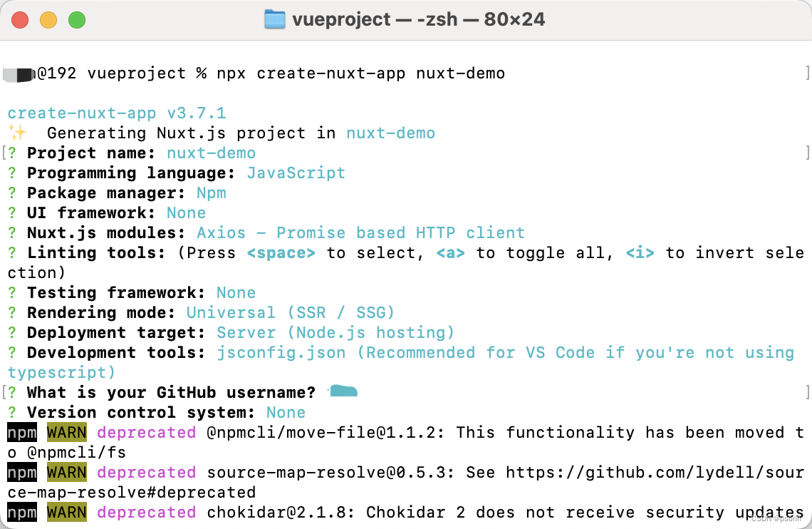Click the WARN badge on the chokidar line
This screenshot has width=812, height=529.
tap(67, 513)
